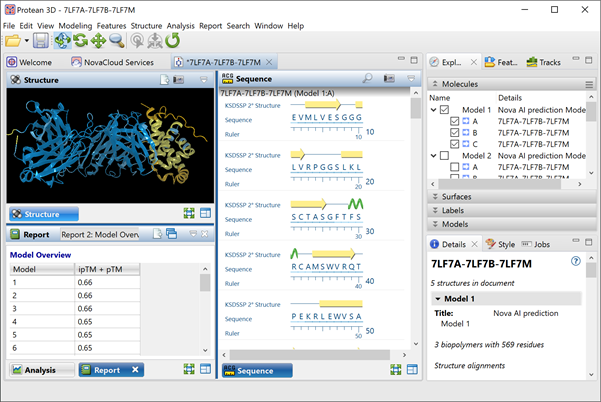601x402 pixels.
Task: Open the Jobs tab
Action: click(x=536, y=244)
